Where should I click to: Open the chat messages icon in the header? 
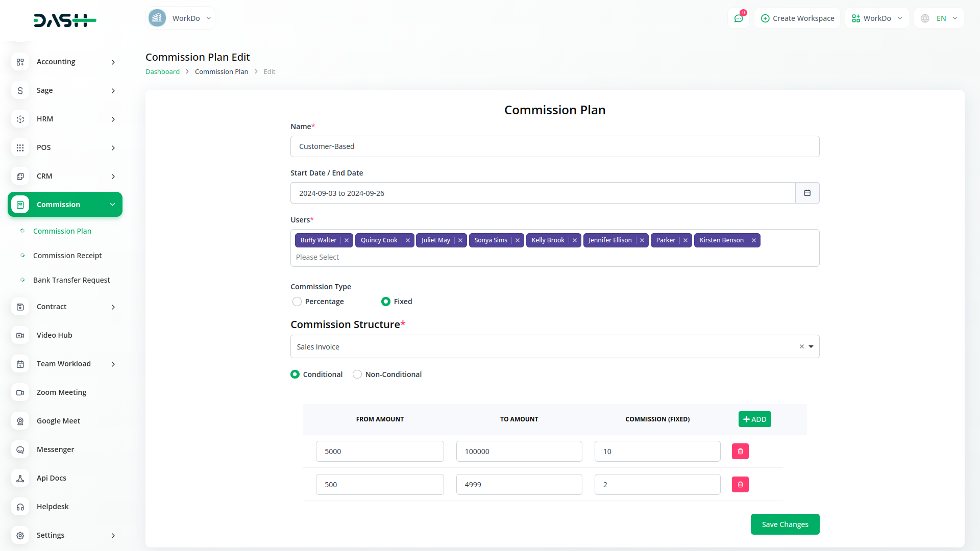point(739,18)
